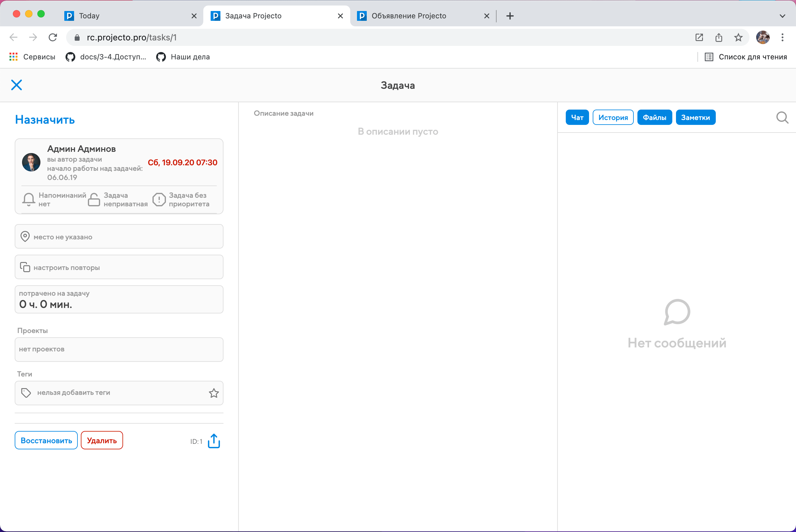Click the star icon in tags field
Screen dimensions: 796x532
(x=213, y=393)
